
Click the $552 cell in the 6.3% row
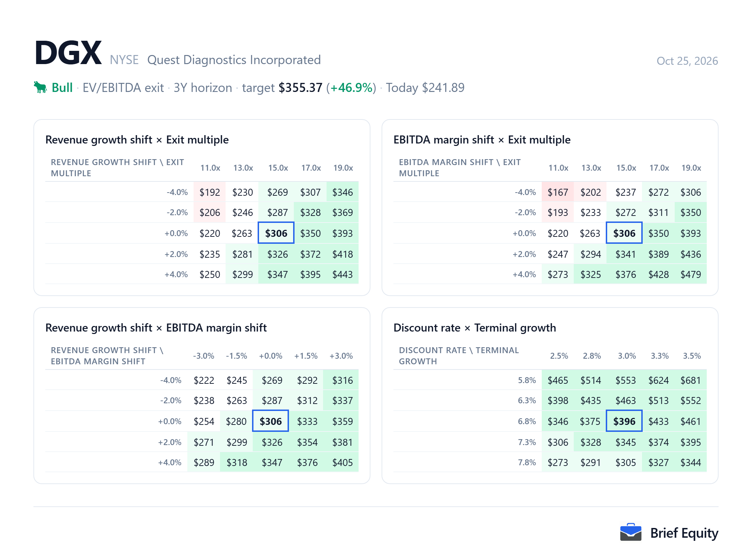tap(691, 400)
